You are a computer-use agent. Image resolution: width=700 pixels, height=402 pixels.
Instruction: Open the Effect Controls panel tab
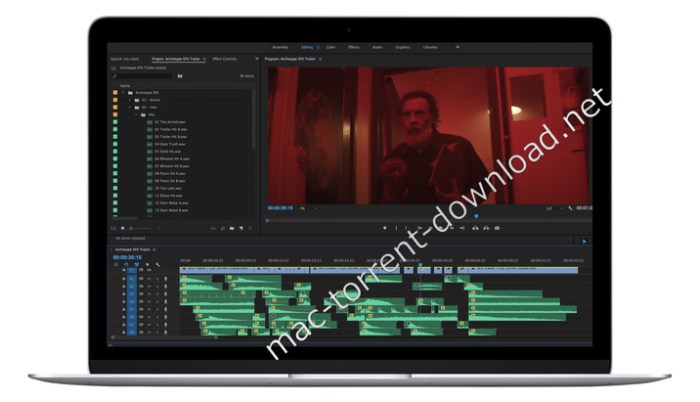[225, 59]
